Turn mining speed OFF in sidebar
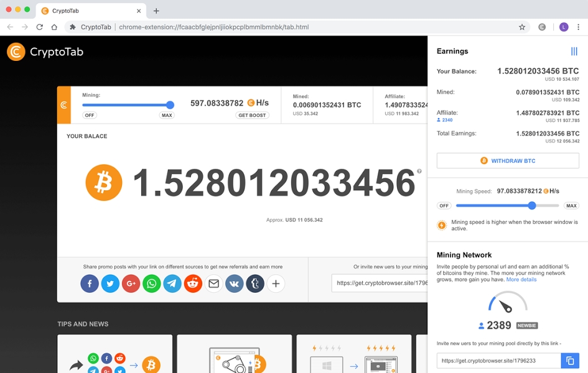 pyautogui.click(x=444, y=206)
